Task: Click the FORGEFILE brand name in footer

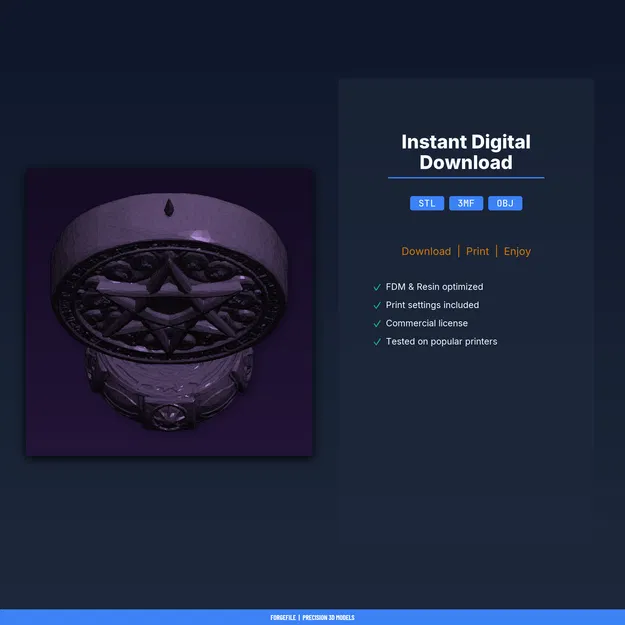Action: click(x=283, y=617)
